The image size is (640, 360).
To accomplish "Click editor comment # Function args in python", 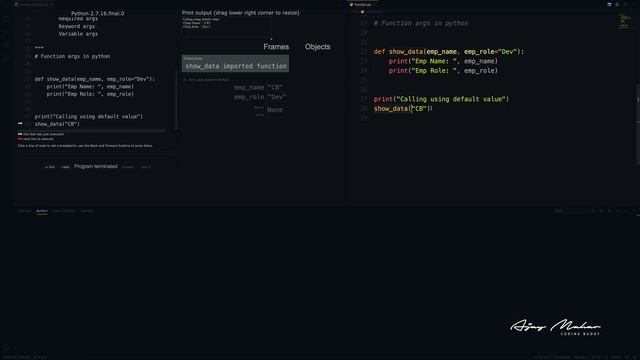I will point(421,23).
